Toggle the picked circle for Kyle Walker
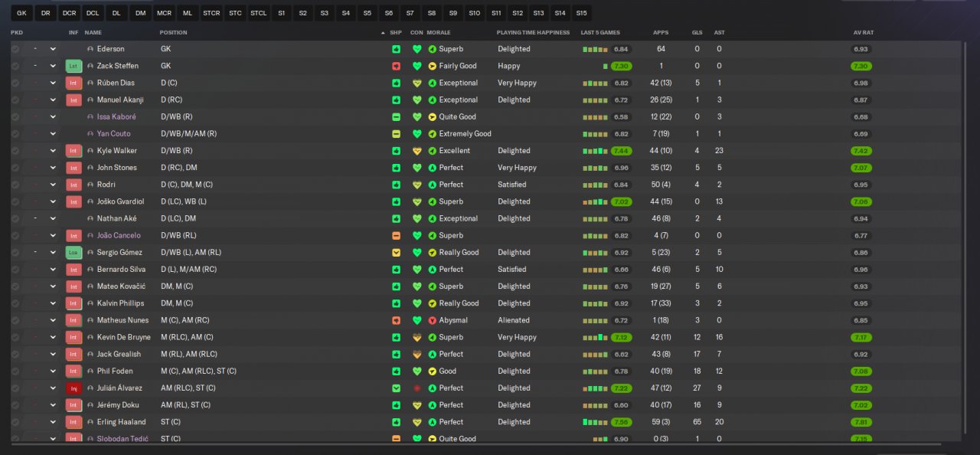 pyautogui.click(x=15, y=151)
